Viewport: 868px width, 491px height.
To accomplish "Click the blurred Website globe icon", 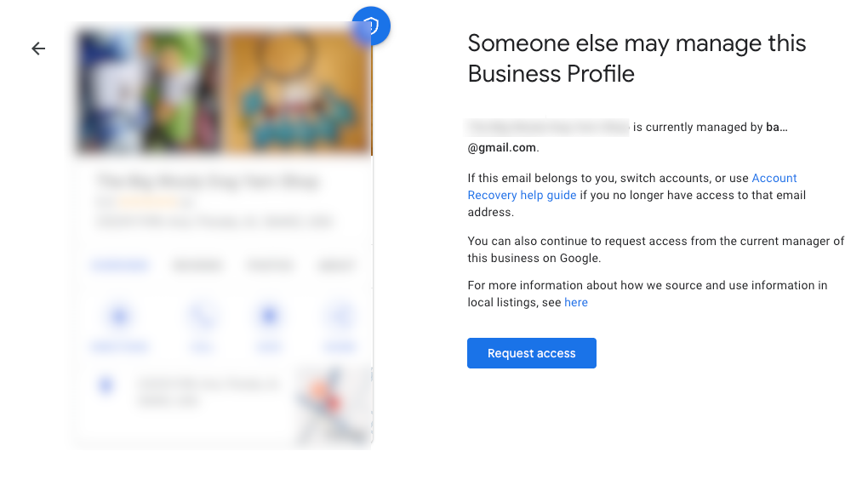I will tap(340, 317).
